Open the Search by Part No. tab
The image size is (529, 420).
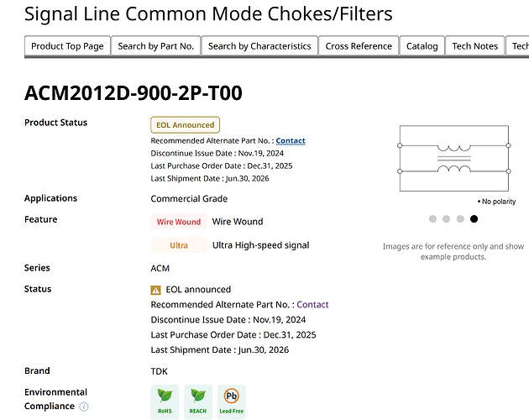tap(156, 46)
